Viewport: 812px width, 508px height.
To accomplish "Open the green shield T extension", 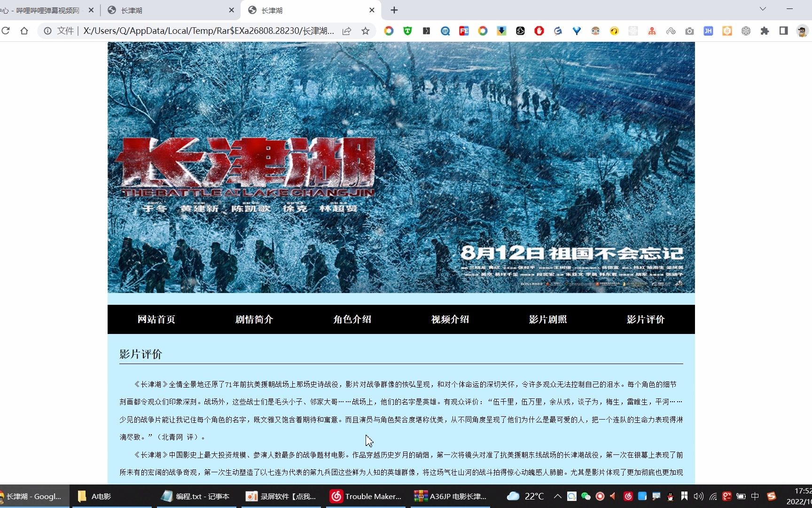I will pos(407,31).
